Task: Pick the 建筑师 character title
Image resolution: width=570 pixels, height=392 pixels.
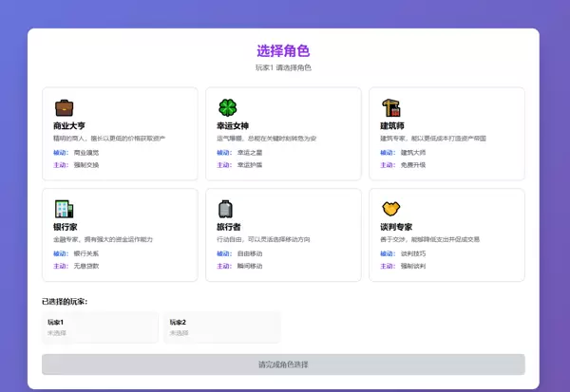Action: click(x=393, y=125)
